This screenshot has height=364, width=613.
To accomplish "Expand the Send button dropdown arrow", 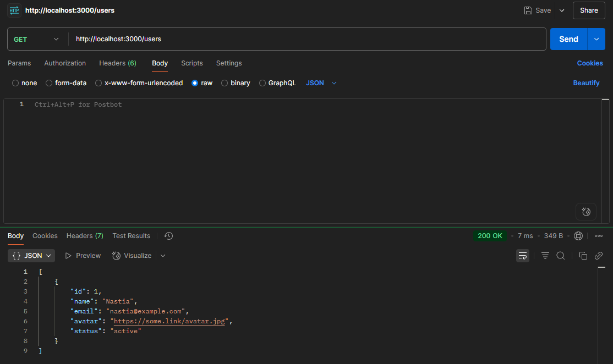I will [596, 39].
